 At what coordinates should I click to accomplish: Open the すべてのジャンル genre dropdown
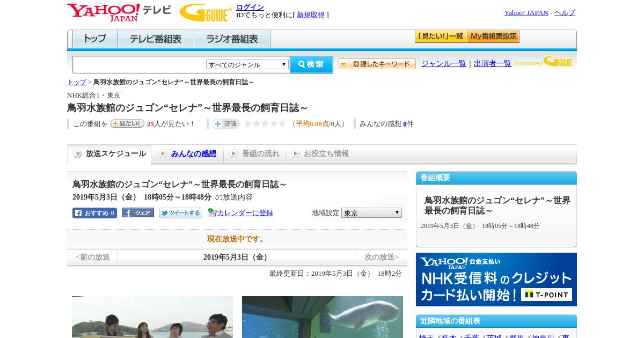(247, 64)
